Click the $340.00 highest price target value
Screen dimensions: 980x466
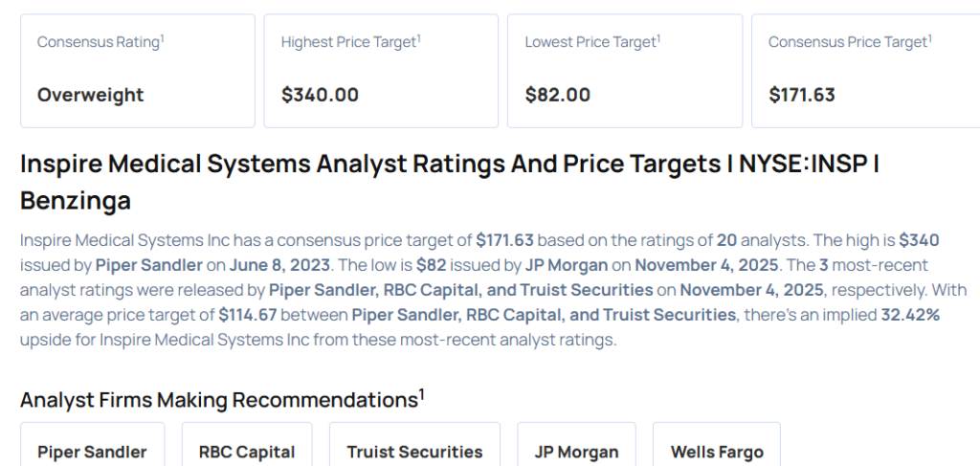320,95
